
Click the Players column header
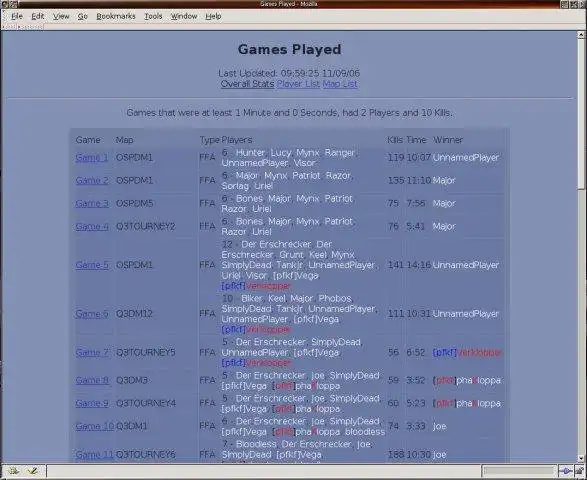[x=237, y=140]
